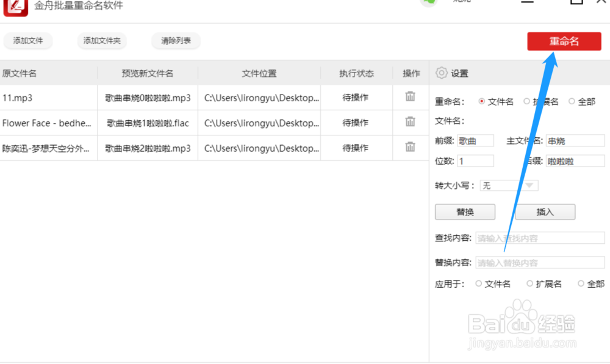Click the 替换内容 input field
The image size is (610, 364).
coord(540,262)
